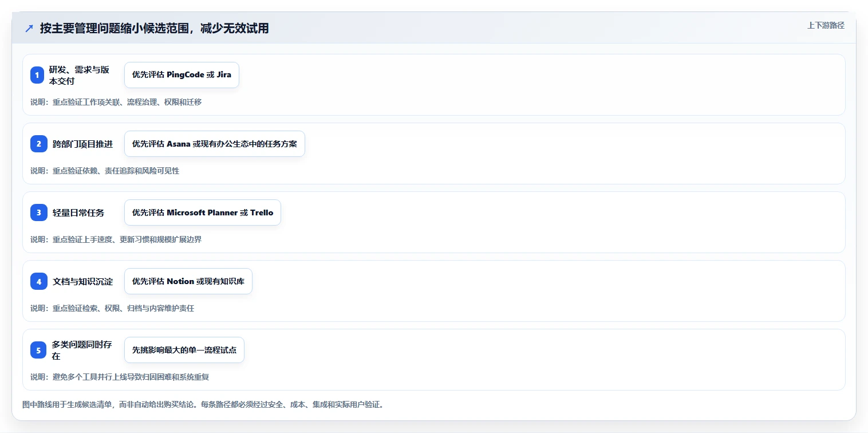The height and width of the screenshot is (433, 868).
Task: Click the label 轻量日常任务
Action: 78,212
